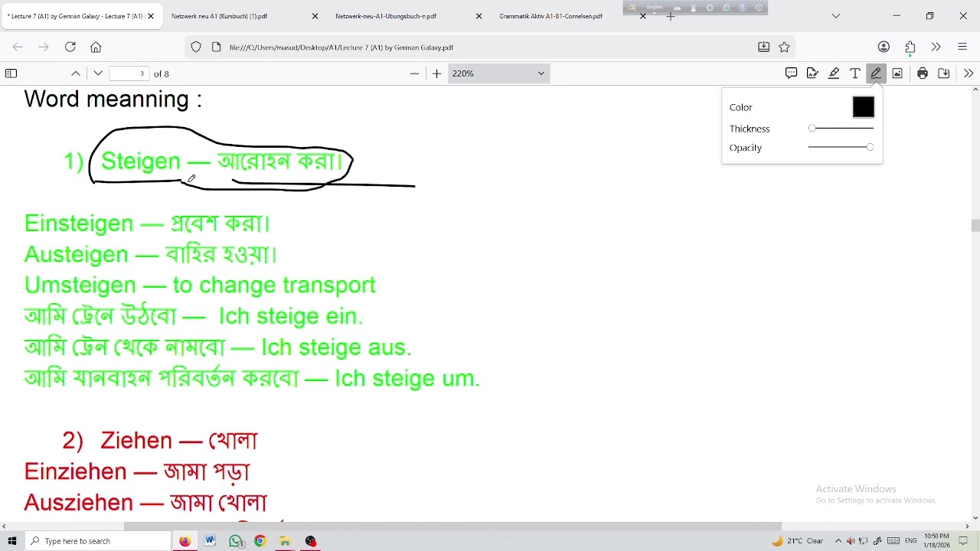Open the screen recorder taskbar icon
Image resolution: width=980 pixels, height=551 pixels.
[311, 541]
